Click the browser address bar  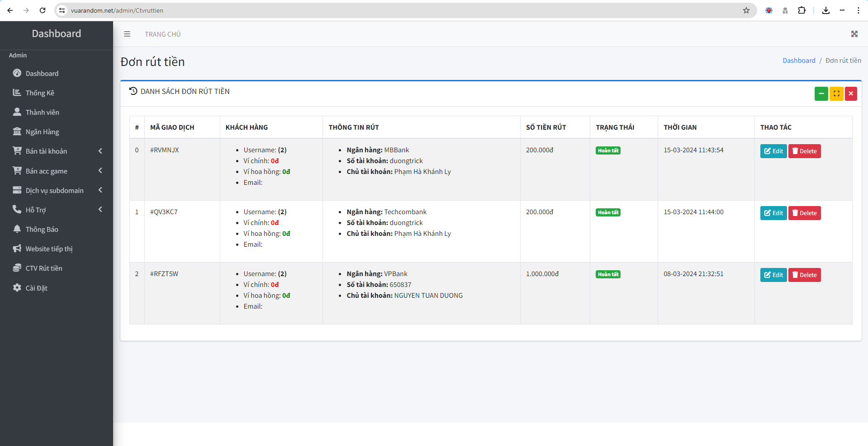pos(362,10)
